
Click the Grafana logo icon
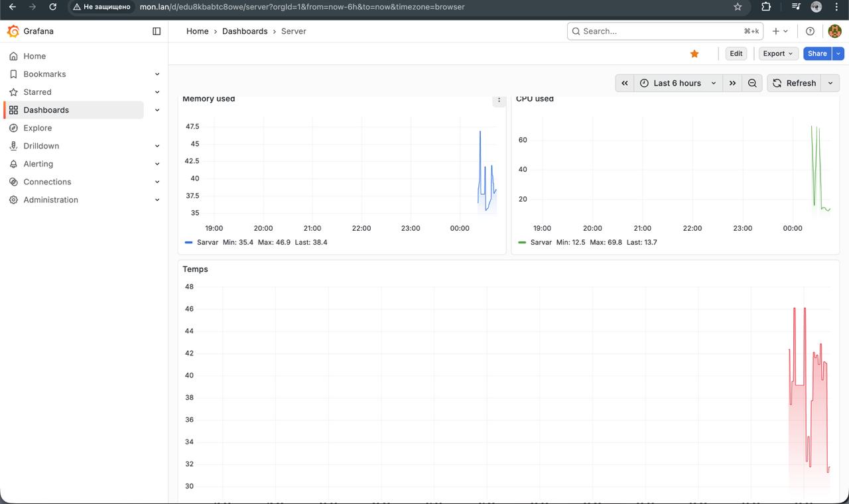(13, 31)
